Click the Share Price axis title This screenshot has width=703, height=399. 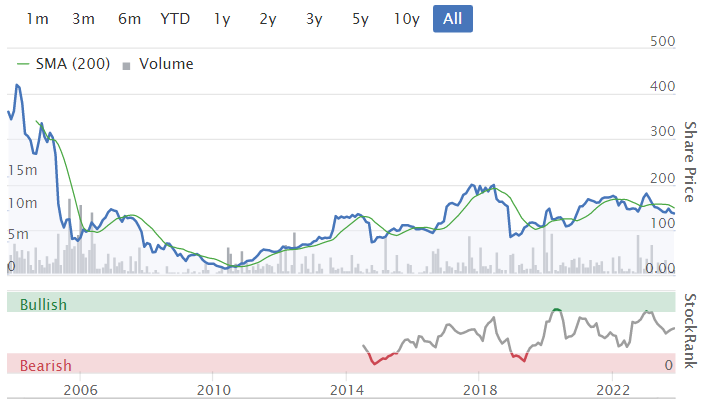pyautogui.click(x=690, y=161)
